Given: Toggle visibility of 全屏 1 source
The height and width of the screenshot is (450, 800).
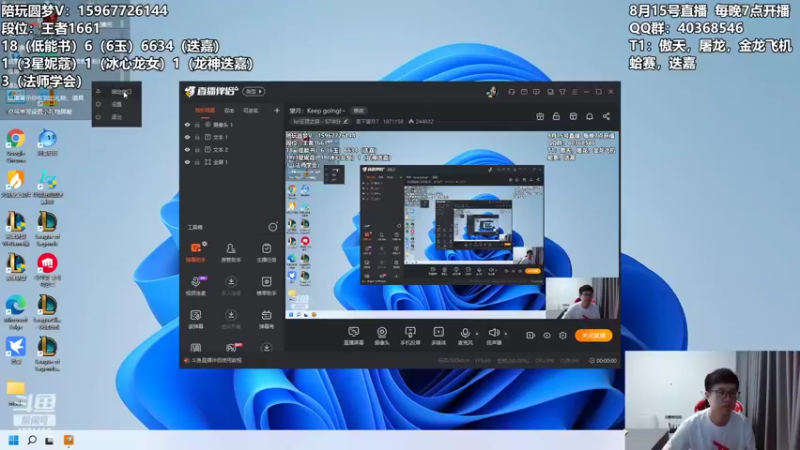Looking at the screenshot, I should point(187,162).
